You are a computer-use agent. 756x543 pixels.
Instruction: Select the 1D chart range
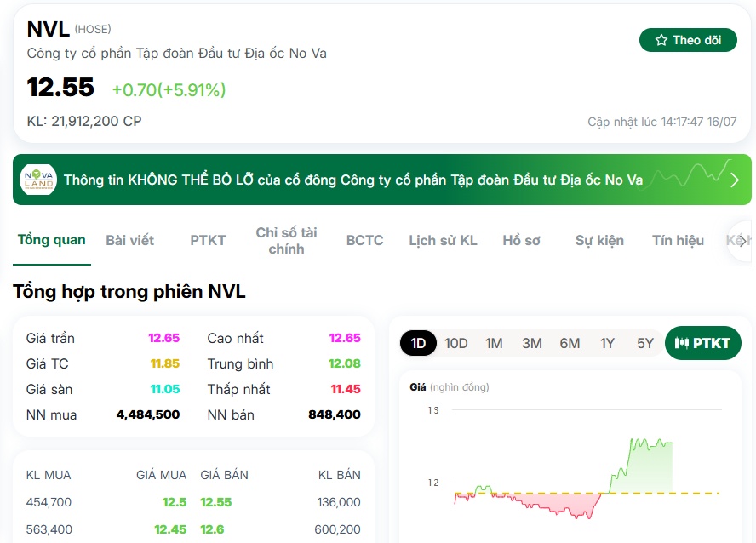[418, 343]
